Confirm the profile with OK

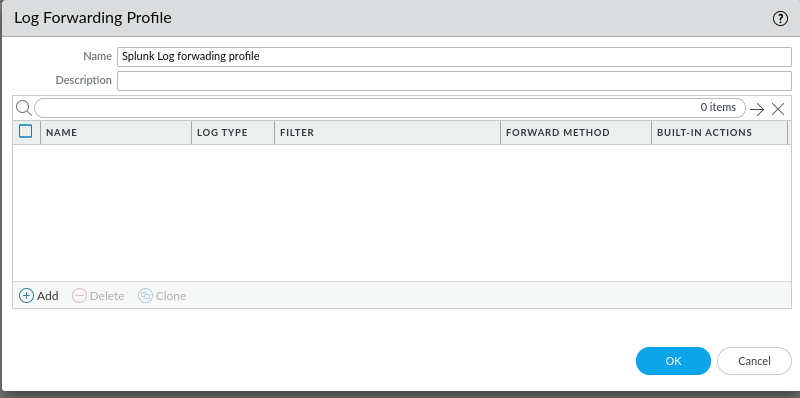[x=673, y=361]
